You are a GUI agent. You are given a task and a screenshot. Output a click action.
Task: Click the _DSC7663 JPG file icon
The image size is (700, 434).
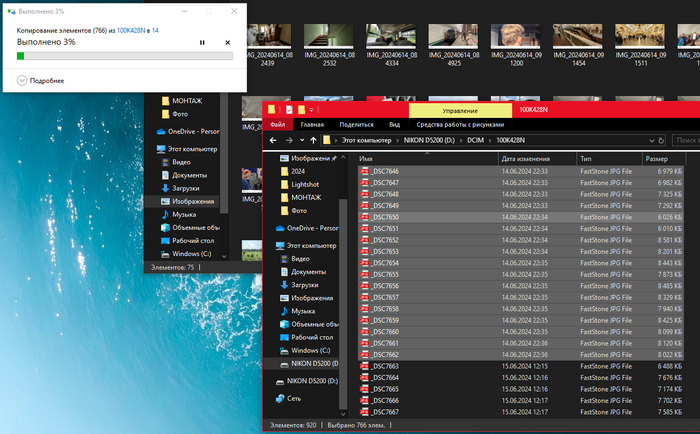pyautogui.click(x=365, y=366)
